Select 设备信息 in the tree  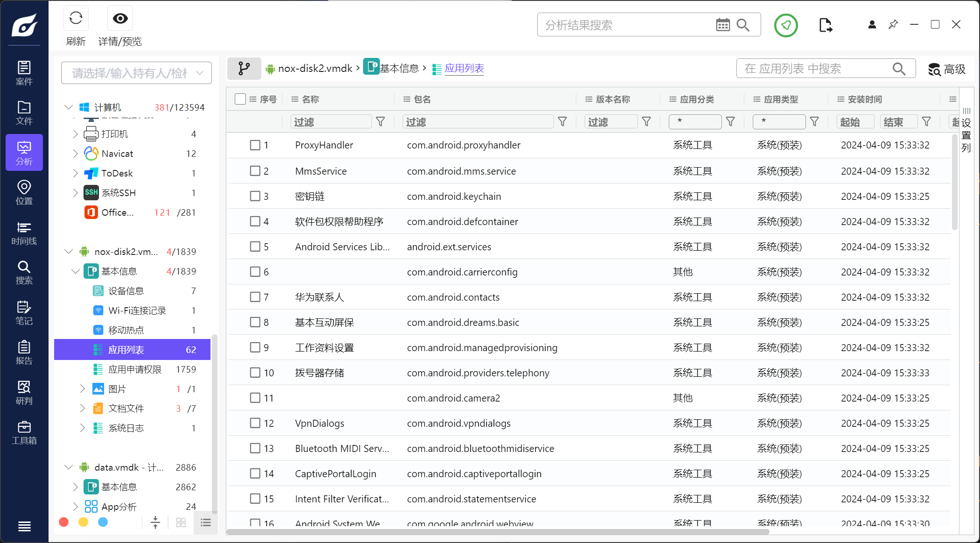pyautogui.click(x=126, y=291)
